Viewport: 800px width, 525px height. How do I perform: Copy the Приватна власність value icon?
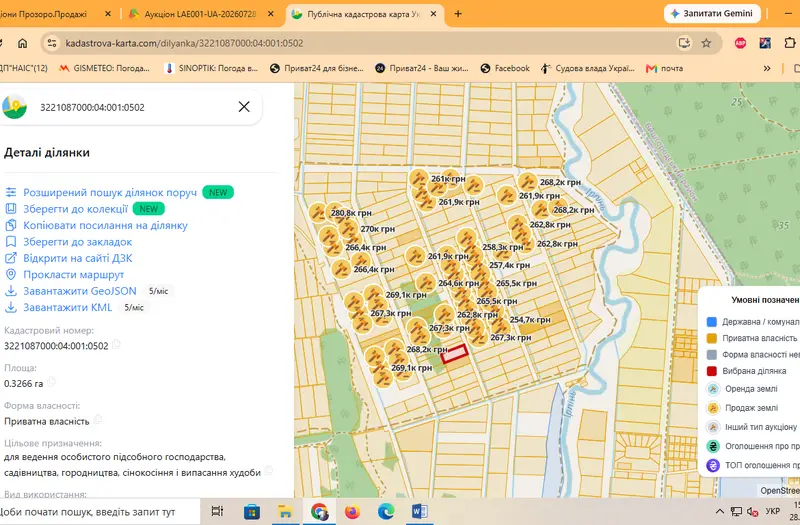click(97, 419)
